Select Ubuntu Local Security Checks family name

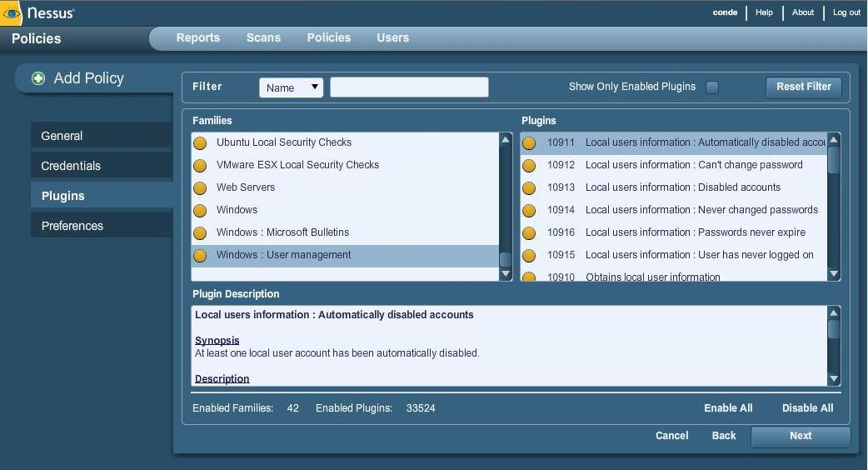coord(284,142)
